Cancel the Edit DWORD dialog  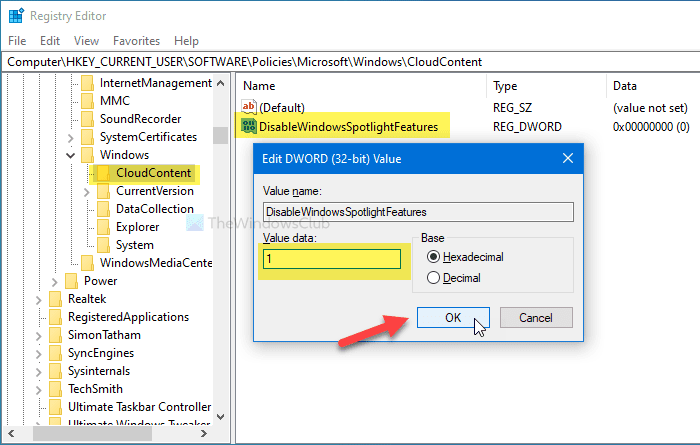coord(536,317)
